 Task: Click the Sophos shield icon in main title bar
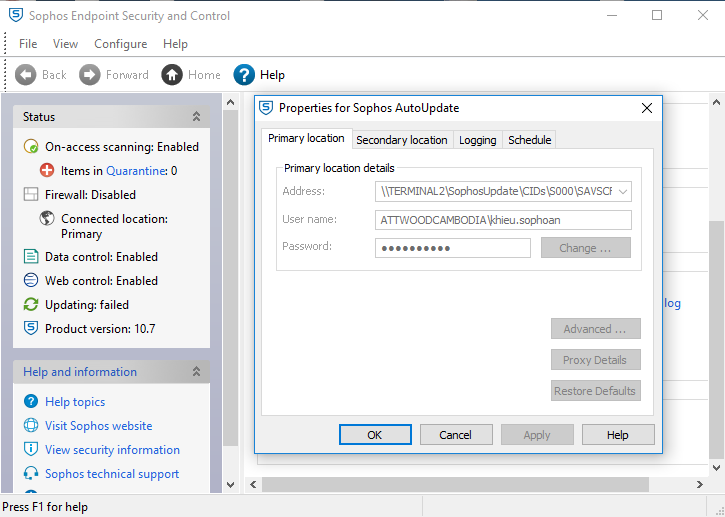(x=16, y=15)
